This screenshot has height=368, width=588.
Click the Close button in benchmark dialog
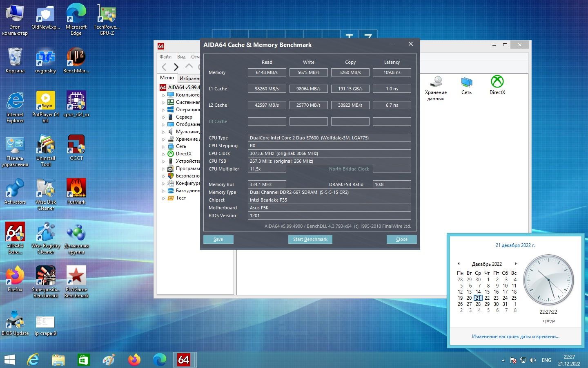click(401, 239)
